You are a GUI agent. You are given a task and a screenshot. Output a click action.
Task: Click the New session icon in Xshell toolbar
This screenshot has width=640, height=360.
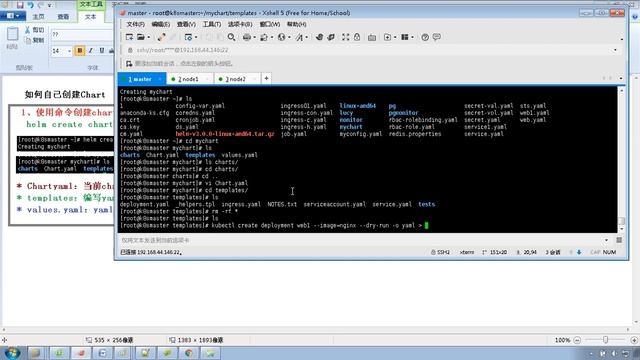[129, 37]
